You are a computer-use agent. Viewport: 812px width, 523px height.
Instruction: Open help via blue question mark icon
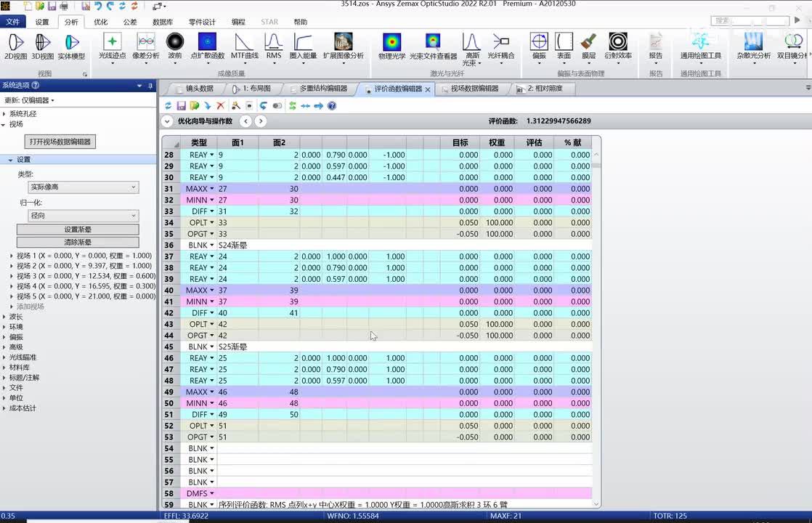[x=332, y=105]
